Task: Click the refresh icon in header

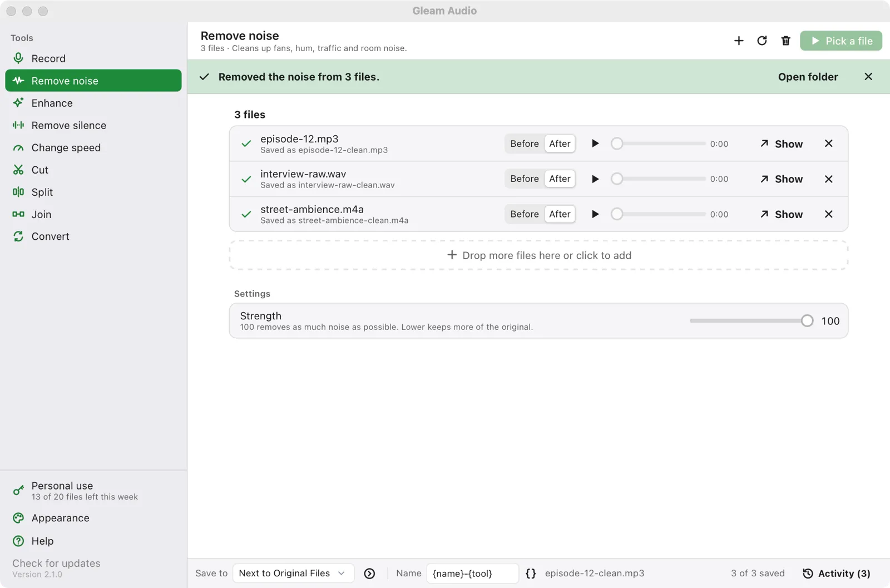Action: click(762, 41)
